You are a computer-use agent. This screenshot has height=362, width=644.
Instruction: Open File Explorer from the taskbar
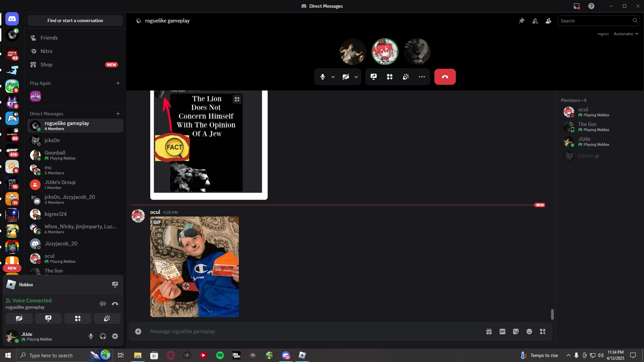(x=138, y=355)
